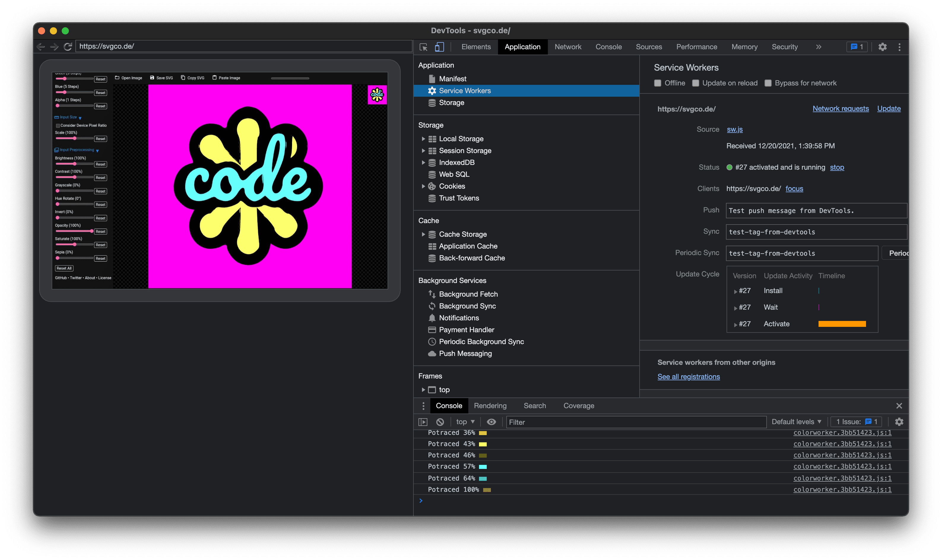The height and width of the screenshot is (560, 942).
Task: Click See all registrations link
Action: [x=688, y=376]
